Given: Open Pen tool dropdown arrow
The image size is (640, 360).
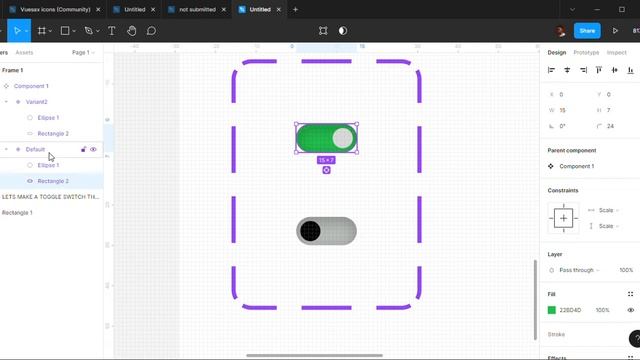Looking at the screenshot, I should click(x=98, y=31).
